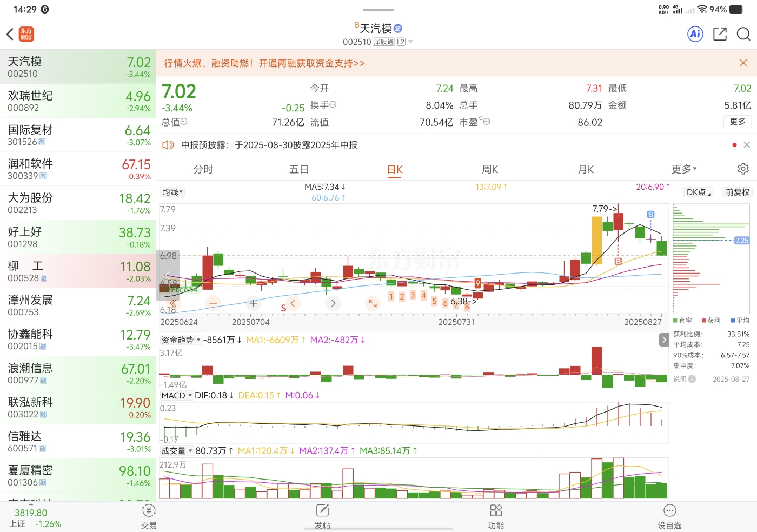Jump chart to earliest with double-left arrow
The width and height of the screenshot is (757, 532).
173,303
